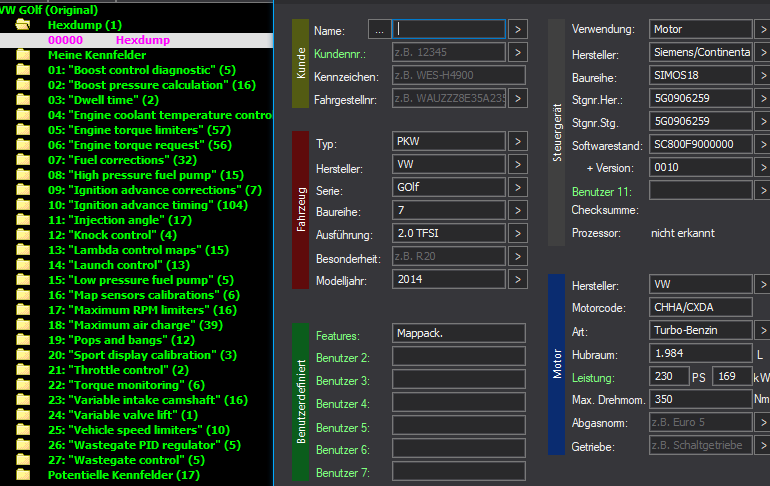Click the Softwarestand SC800F9000000 field
770x486 pixels.
pos(701,144)
